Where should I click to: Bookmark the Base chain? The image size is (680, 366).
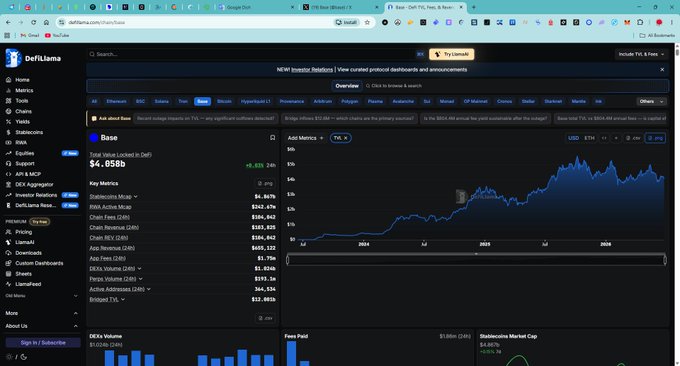[x=272, y=138]
